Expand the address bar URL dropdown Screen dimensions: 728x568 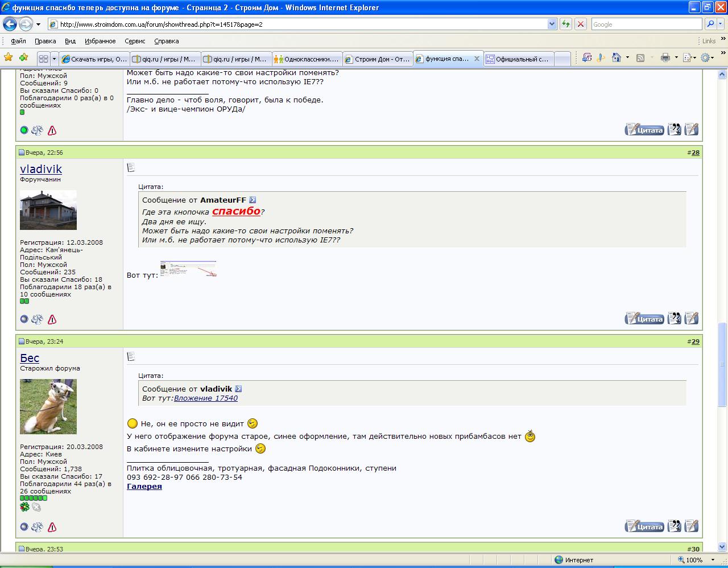click(552, 24)
